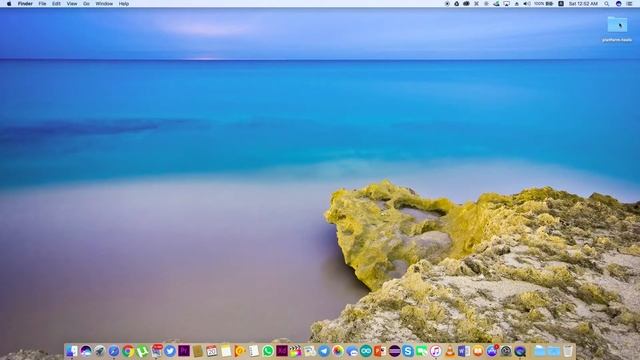Open Telegram paper-plane icon in Dock
The image size is (640, 360).
click(324, 351)
